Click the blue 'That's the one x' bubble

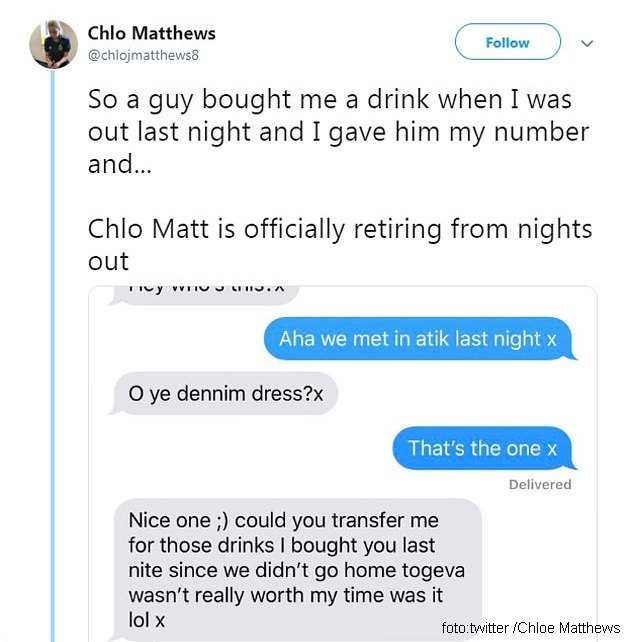tap(484, 448)
